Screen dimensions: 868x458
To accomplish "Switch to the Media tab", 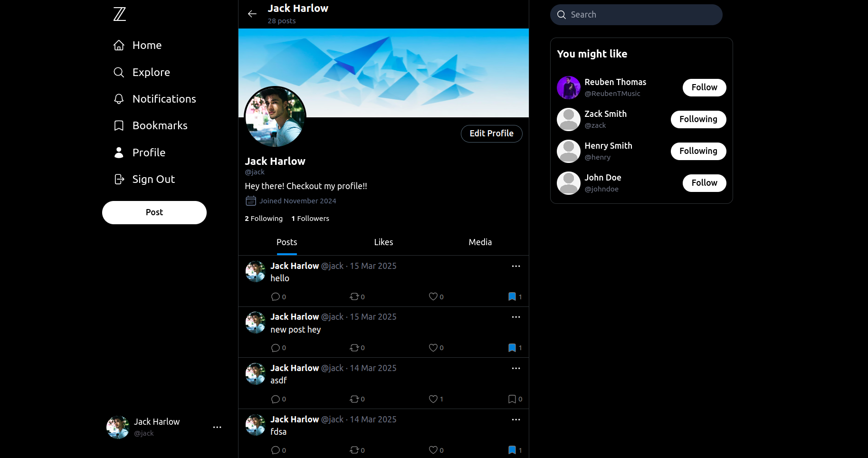I will pos(480,242).
